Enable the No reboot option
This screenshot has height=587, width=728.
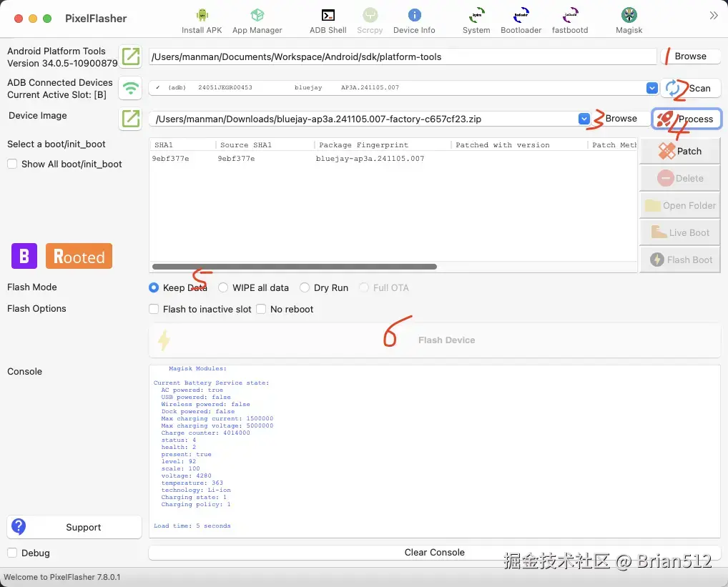(262, 309)
